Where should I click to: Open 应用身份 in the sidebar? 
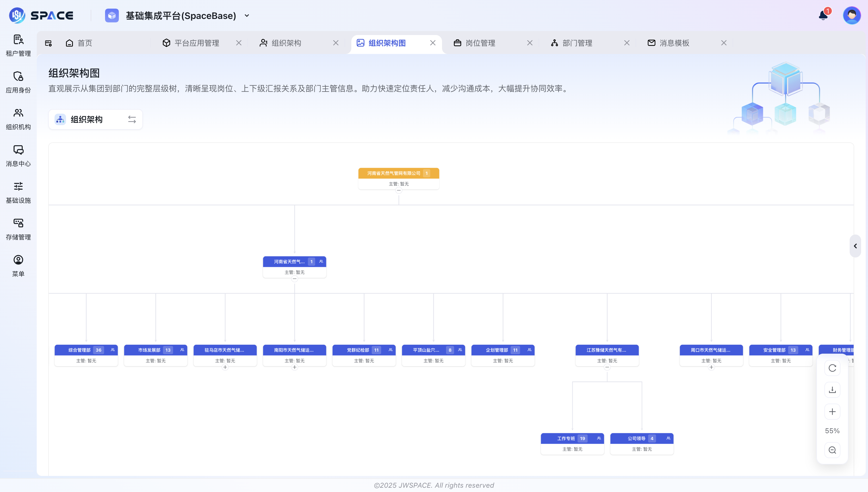coord(18,81)
